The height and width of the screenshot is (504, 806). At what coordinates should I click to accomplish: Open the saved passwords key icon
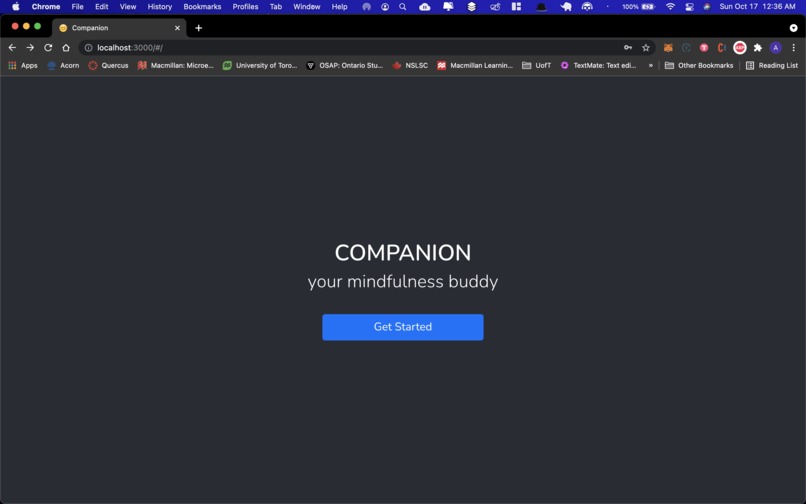(x=628, y=48)
